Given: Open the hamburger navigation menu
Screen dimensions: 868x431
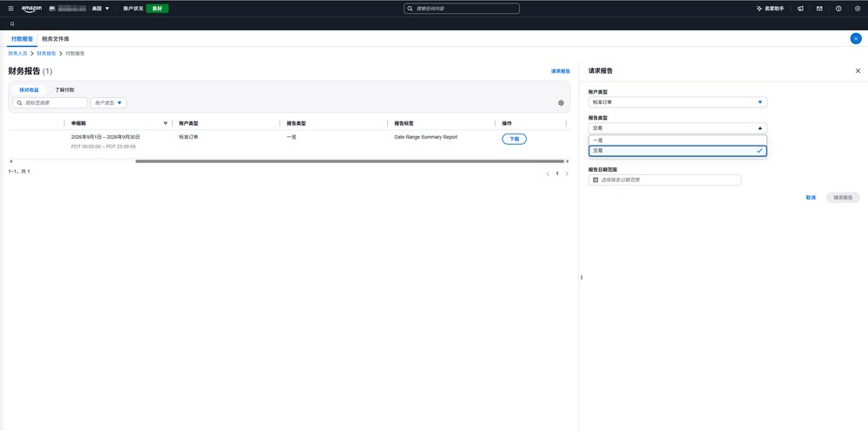Looking at the screenshot, I should click(11, 9).
